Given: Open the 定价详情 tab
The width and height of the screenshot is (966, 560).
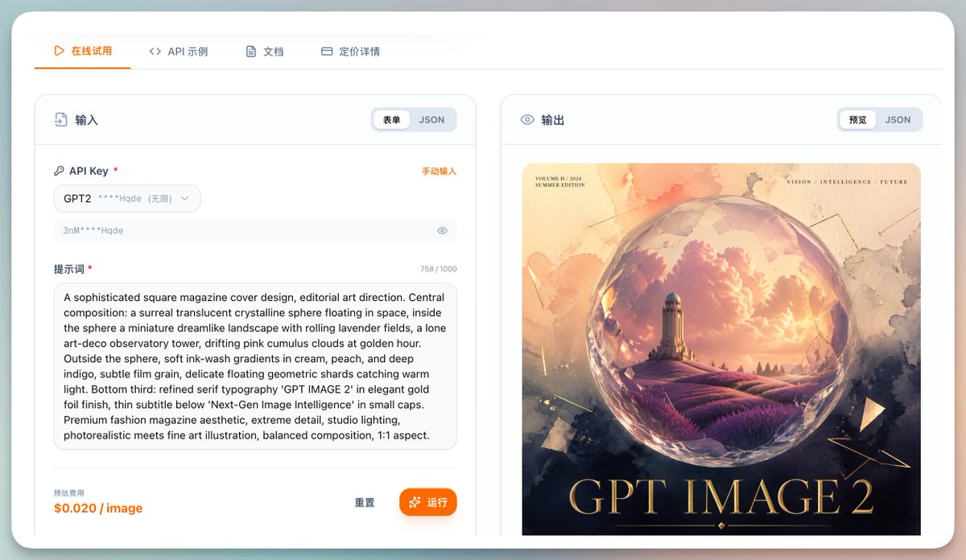Looking at the screenshot, I should coord(350,51).
